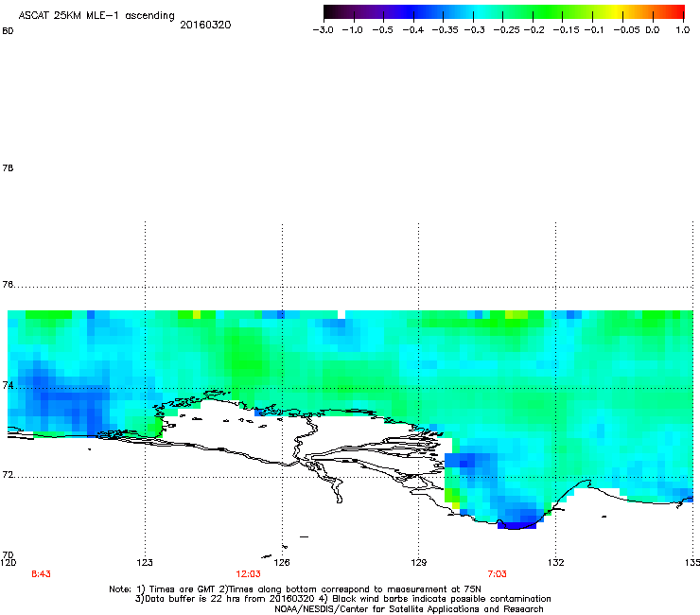Click the -0.3 colorbar label
The width and height of the screenshot is (700, 615).
point(475,30)
